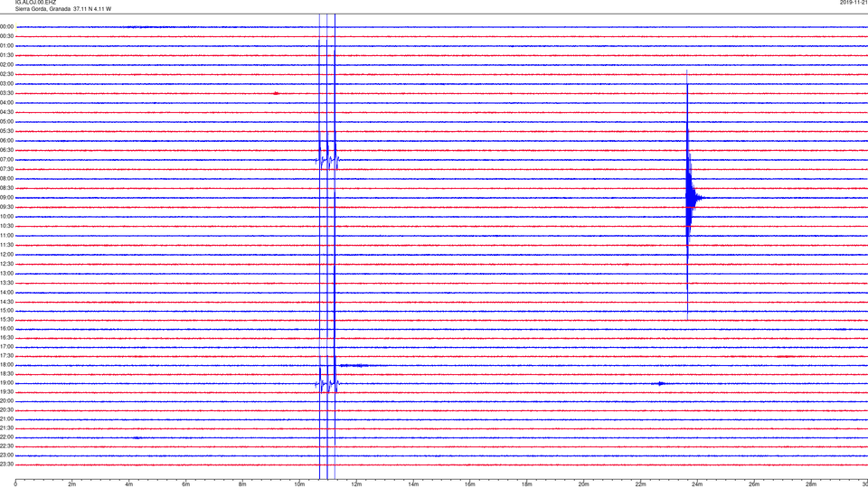This screenshot has width=868, height=488.
Task: Choose the 08:00 time label
Action: coord(7,179)
